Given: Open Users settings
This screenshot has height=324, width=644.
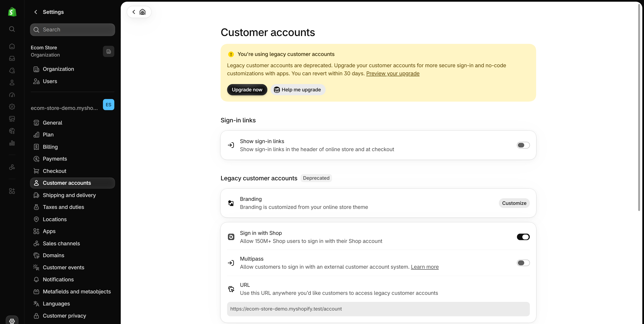Looking at the screenshot, I should pos(72,81).
